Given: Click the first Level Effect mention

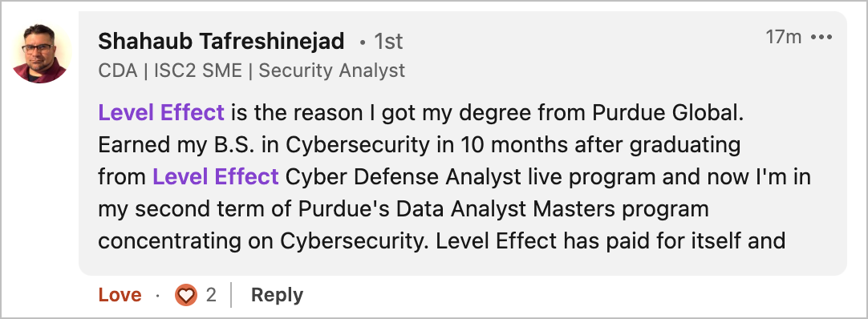Looking at the screenshot, I should point(161,113).
